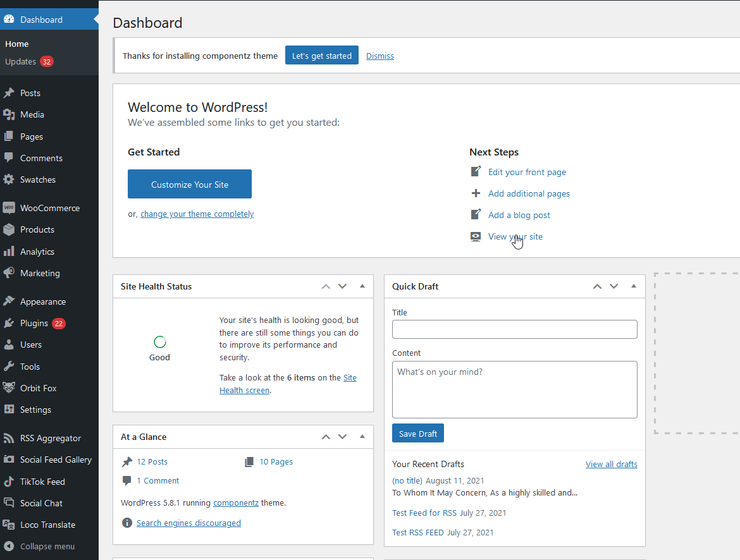Open View all drafts link
Image resolution: width=740 pixels, height=560 pixels.
coord(611,464)
